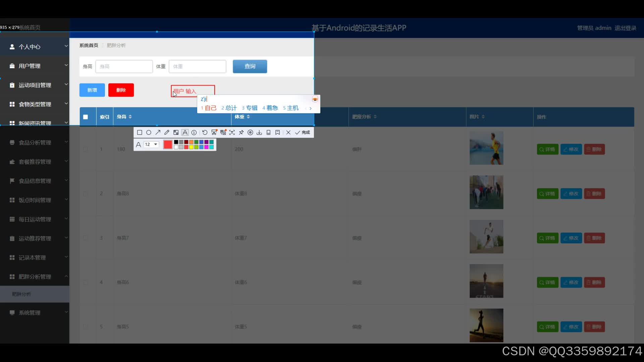644x362 pixels.
Task: Click the 个人中心 user icon
Action: pyautogui.click(x=12, y=47)
